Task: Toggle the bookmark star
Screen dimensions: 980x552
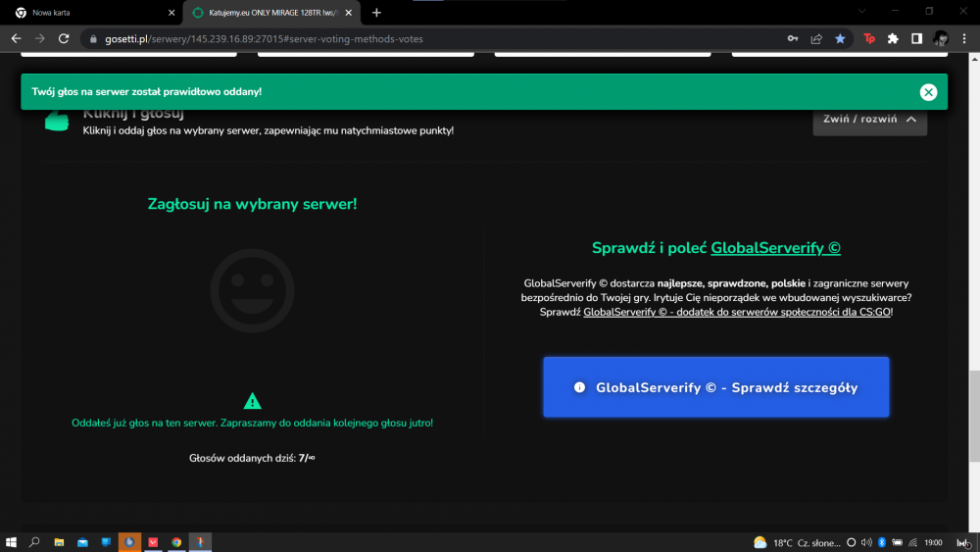Action: pos(840,39)
